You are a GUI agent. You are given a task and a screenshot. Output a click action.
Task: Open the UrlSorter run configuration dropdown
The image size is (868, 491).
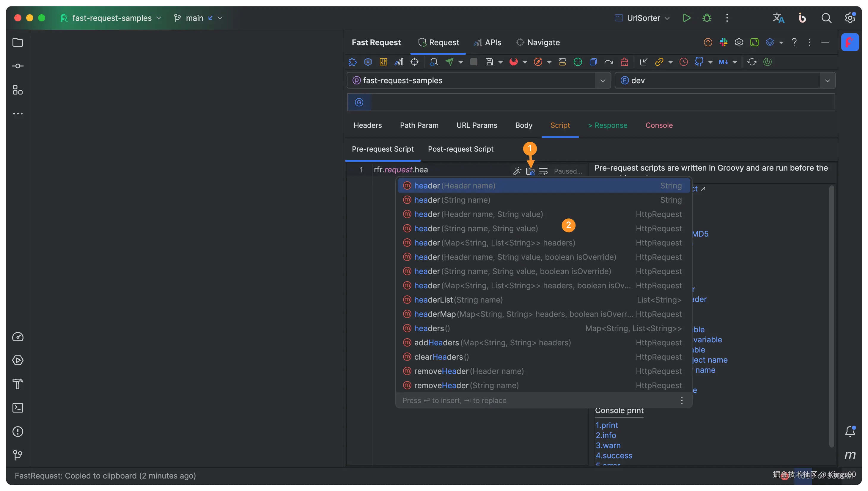click(642, 18)
